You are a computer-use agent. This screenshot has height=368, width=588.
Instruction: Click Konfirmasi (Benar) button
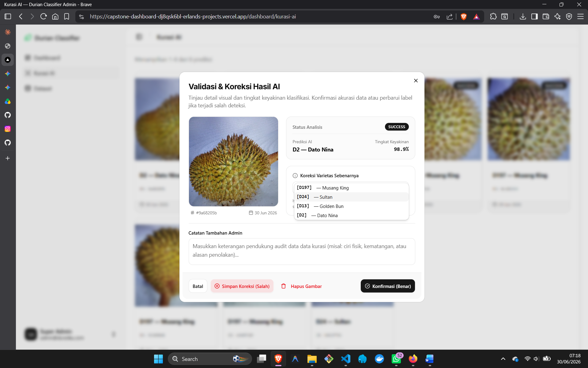coord(388,286)
